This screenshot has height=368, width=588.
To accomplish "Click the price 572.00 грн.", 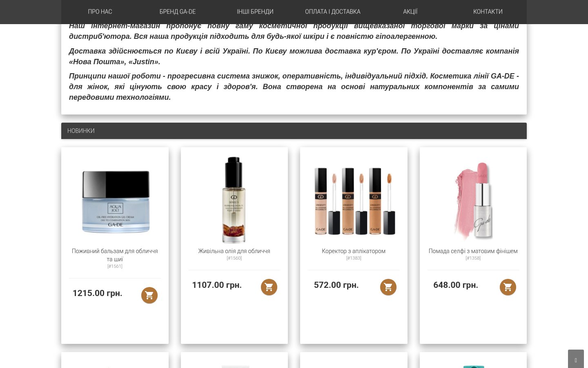I will pyautogui.click(x=336, y=285).
